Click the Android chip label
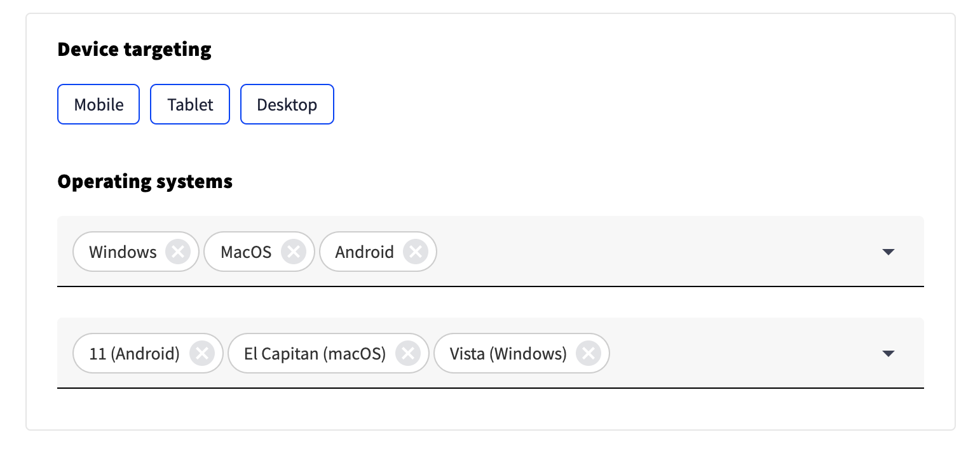Image resolution: width=980 pixels, height=451 pixels. pos(364,252)
